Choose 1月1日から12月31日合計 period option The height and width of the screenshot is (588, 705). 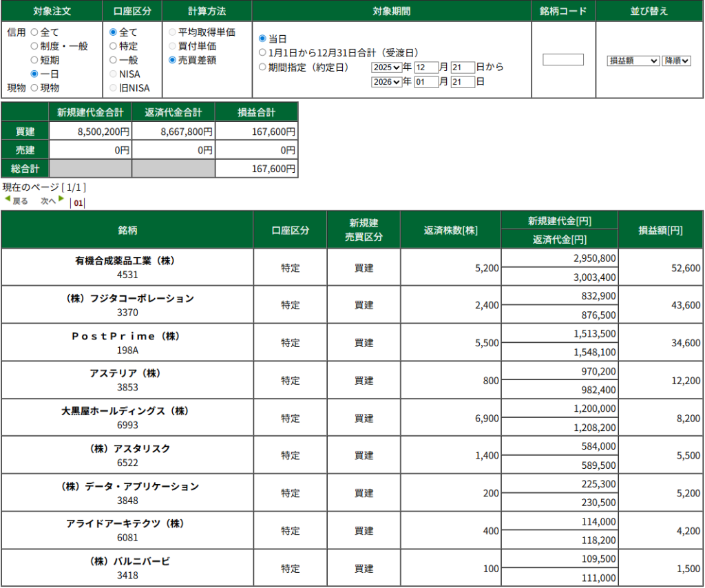click(x=262, y=52)
